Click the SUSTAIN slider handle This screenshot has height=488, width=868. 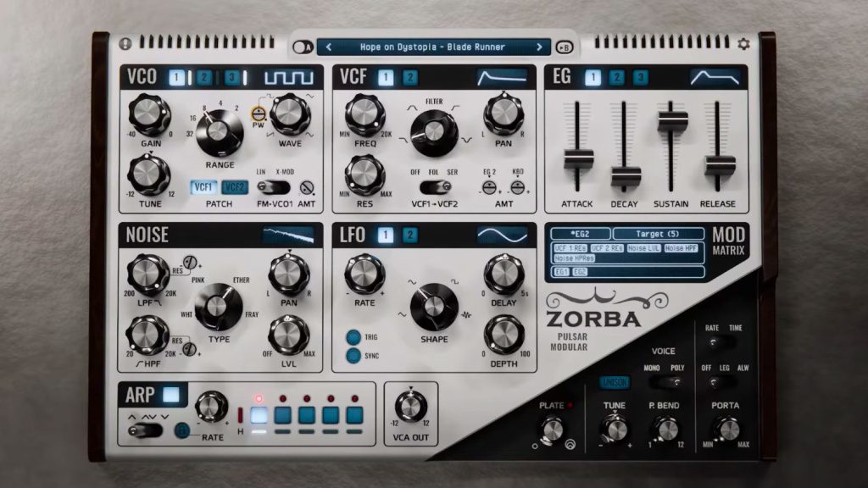click(672, 120)
